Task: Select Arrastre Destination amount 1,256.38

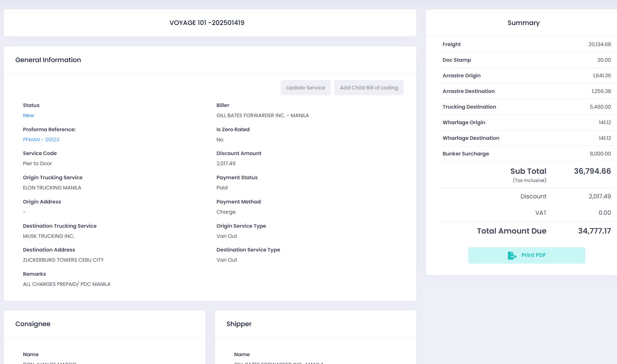Action: pyautogui.click(x=601, y=91)
